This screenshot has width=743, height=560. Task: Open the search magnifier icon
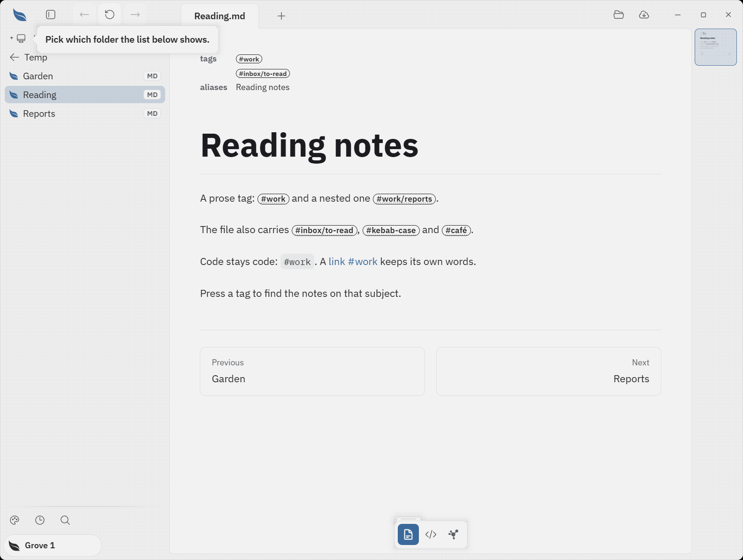click(x=65, y=520)
